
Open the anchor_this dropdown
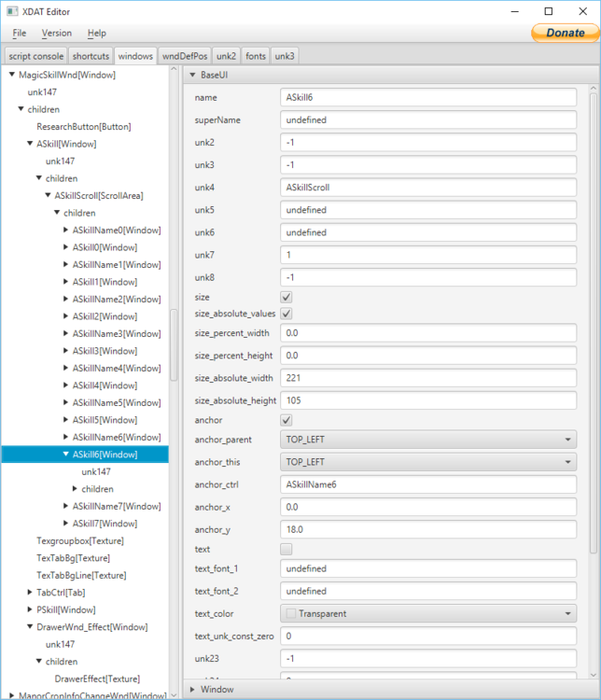point(427,462)
